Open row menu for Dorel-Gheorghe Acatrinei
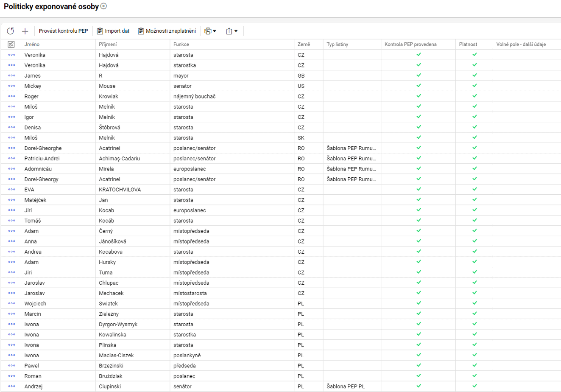This screenshot has width=561, height=392. [x=11, y=148]
